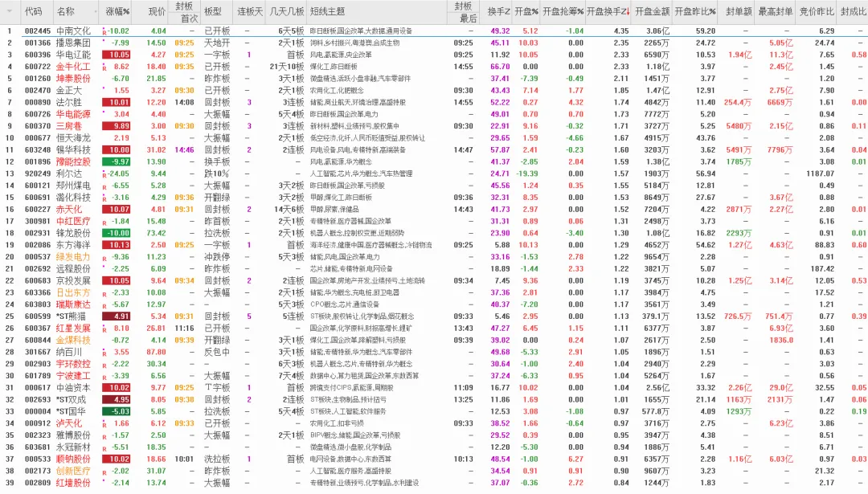This screenshot has width=868, height=494.
Task: Select stock 豫能控股
Action: tap(73, 161)
